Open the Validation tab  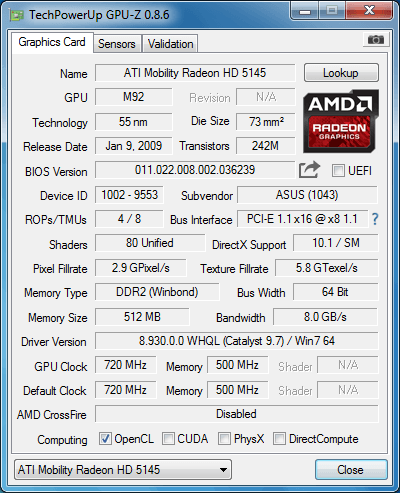(170, 44)
